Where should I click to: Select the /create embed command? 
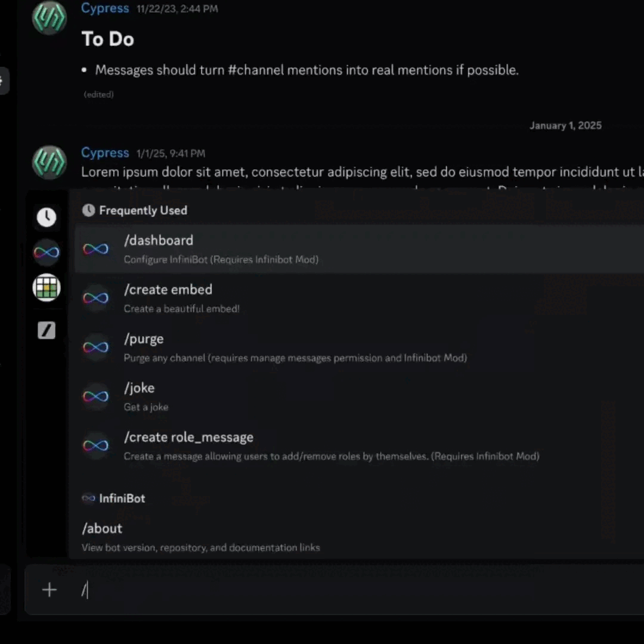(168, 290)
